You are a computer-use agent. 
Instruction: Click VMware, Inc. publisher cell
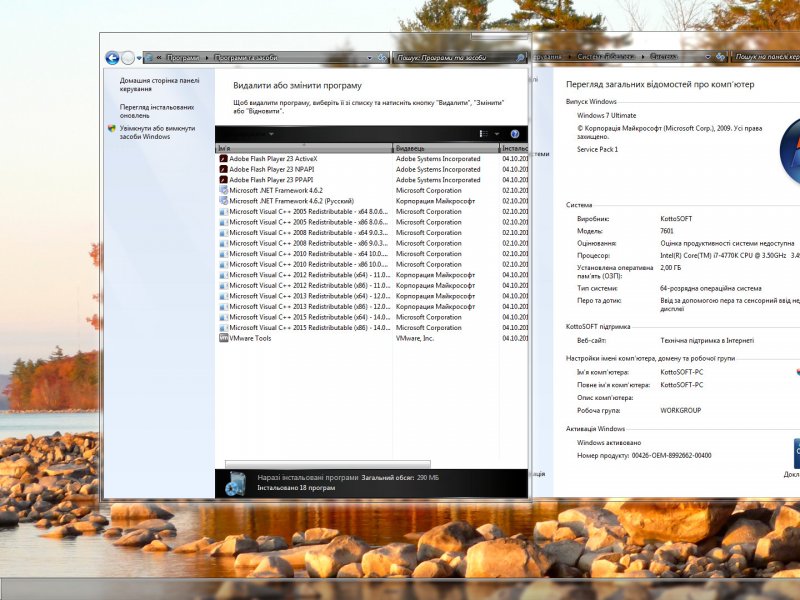(x=415, y=338)
